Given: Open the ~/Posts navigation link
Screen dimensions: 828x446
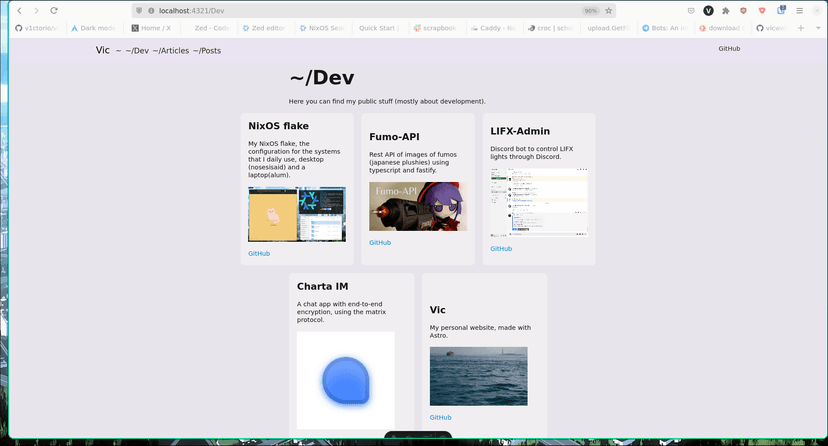Looking at the screenshot, I should pos(207,50).
